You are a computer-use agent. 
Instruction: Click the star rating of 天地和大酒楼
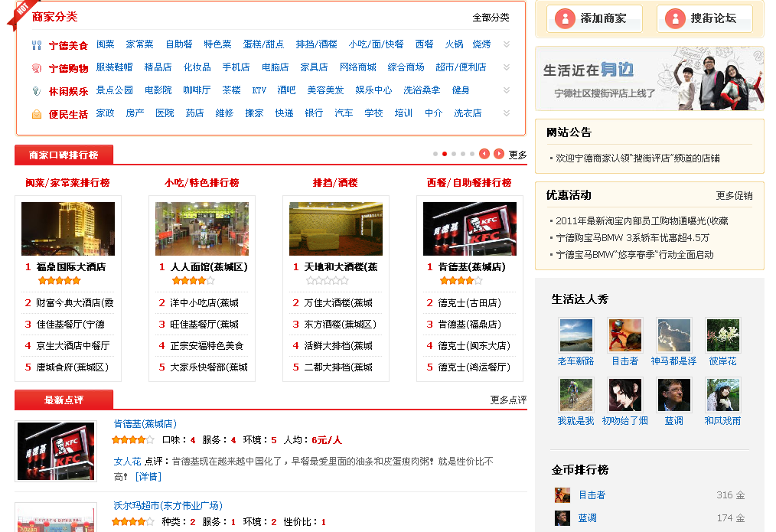point(327,281)
